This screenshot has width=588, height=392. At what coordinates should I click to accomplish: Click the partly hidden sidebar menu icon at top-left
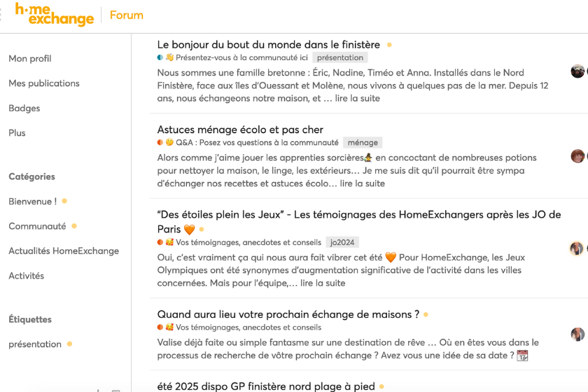[x=1, y=15]
